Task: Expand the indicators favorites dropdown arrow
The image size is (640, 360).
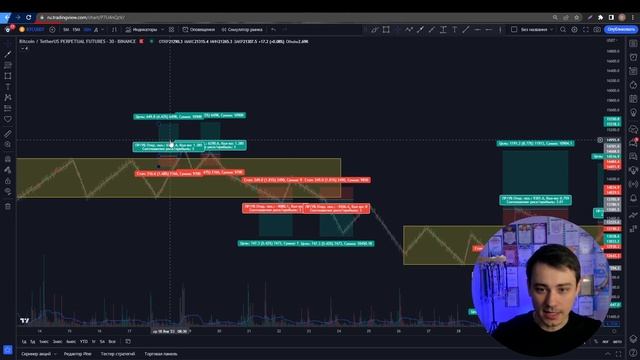Action: [162, 29]
